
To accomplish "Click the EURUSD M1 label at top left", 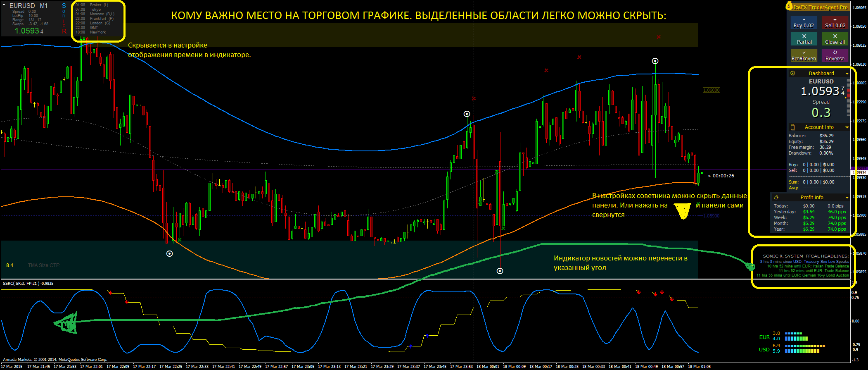I will coord(28,6).
